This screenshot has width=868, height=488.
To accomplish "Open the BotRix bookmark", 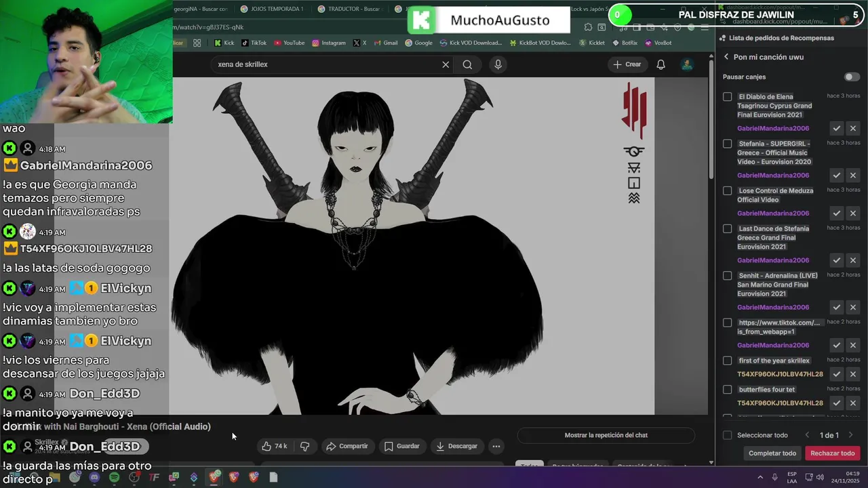I will pyautogui.click(x=625, y=43).
